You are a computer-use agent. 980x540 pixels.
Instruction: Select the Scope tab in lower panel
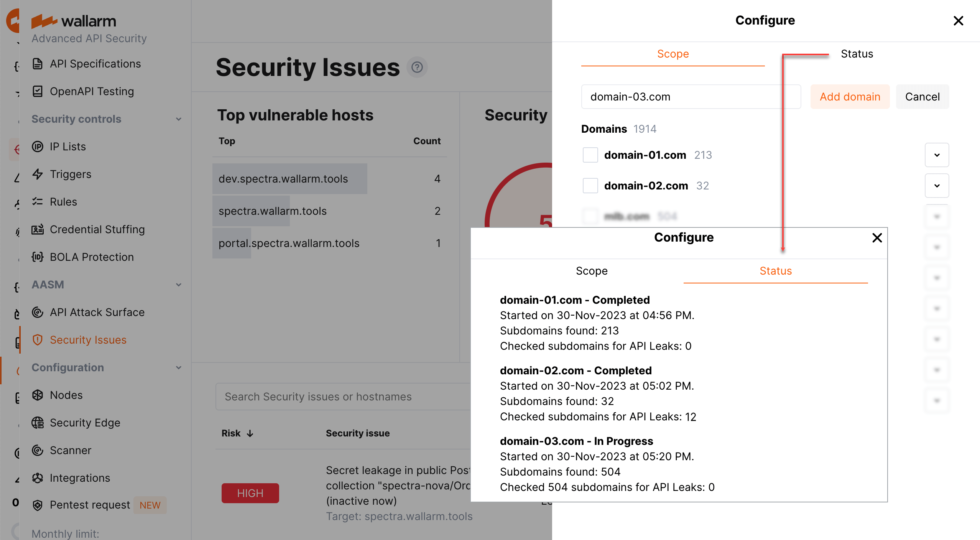[x=592, y=271]
